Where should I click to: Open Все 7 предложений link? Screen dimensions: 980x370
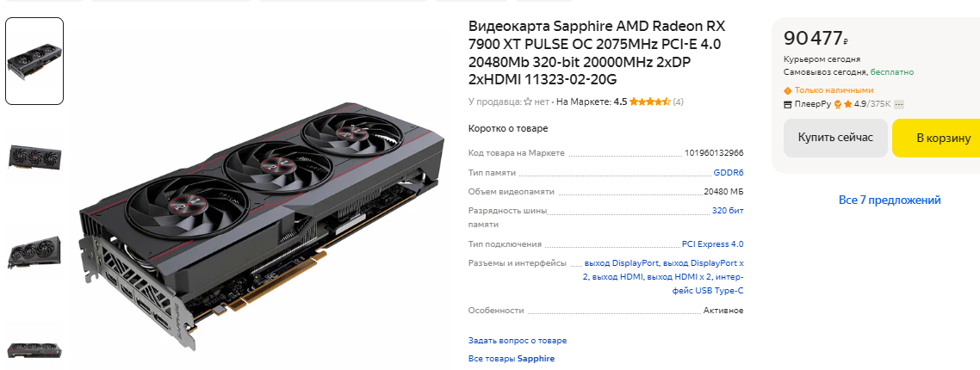(890, 200)
